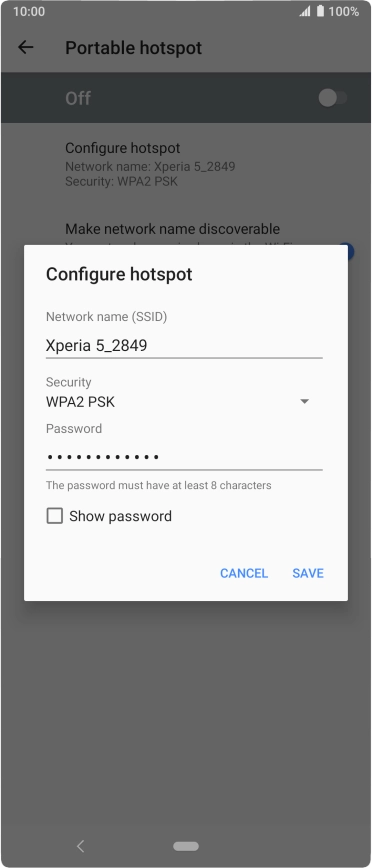Cancel the Configure hotspot dialog
This screenshot has width=372, height=868.
click(244, 573)
